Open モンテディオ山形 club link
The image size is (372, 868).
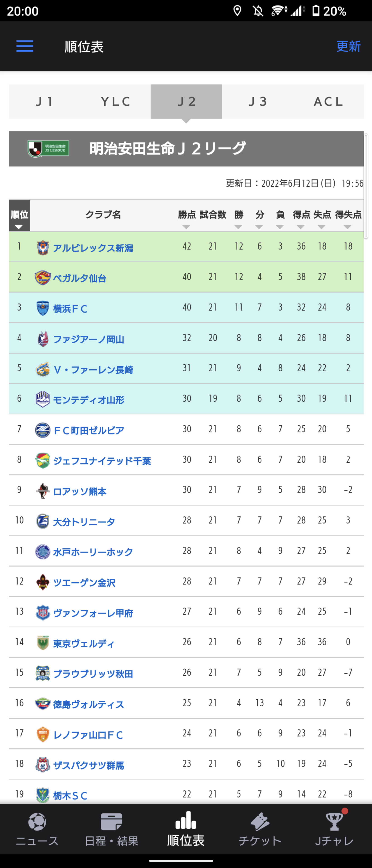click(x=88, y=400)
